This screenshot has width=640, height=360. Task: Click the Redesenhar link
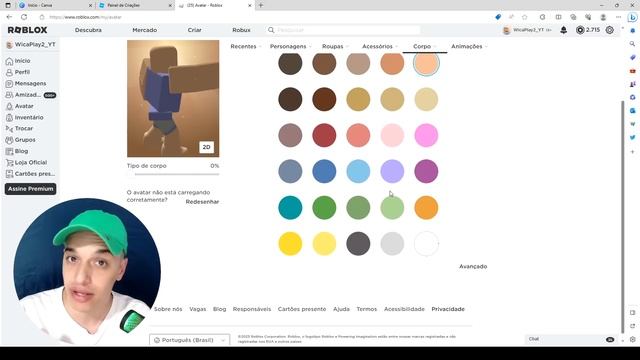[x=202, y=202]
